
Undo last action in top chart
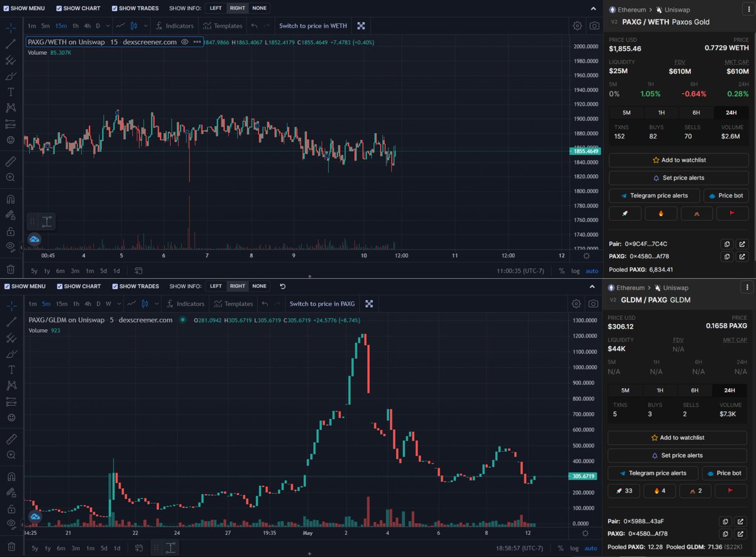(254, 26)
